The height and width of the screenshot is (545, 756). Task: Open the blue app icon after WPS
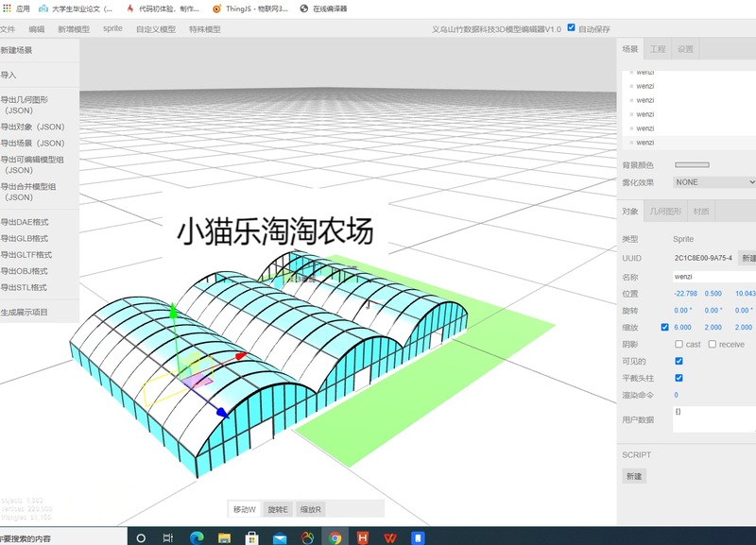click(418, 537)
